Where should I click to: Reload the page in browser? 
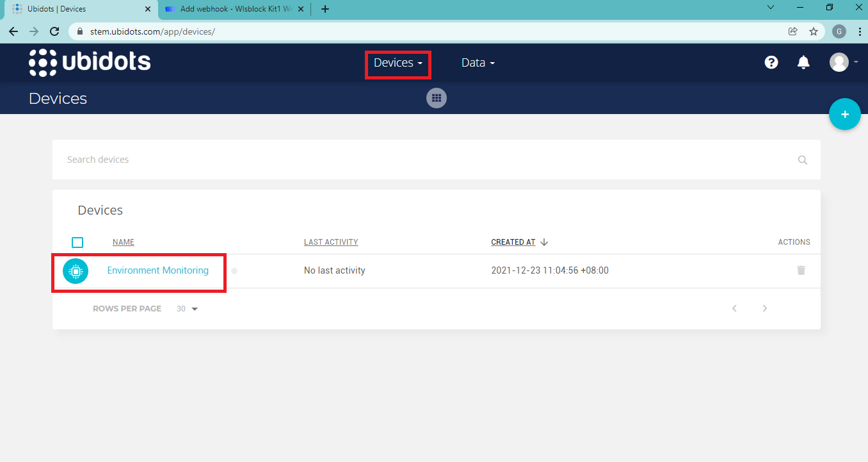55,31
